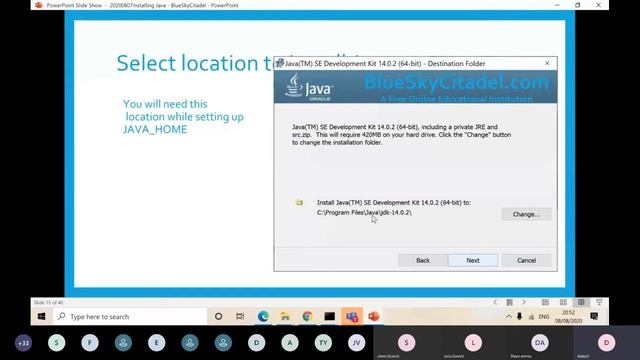Switch to Normal view icon
The height and width of the screenshot is (360, 640).
point(545,302)
